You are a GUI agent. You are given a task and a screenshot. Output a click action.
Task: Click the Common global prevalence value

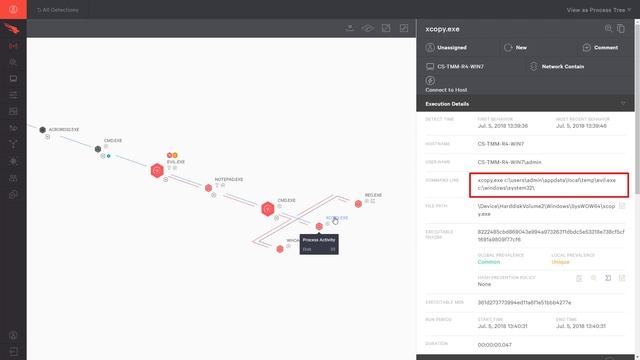(x=489, y=262)
